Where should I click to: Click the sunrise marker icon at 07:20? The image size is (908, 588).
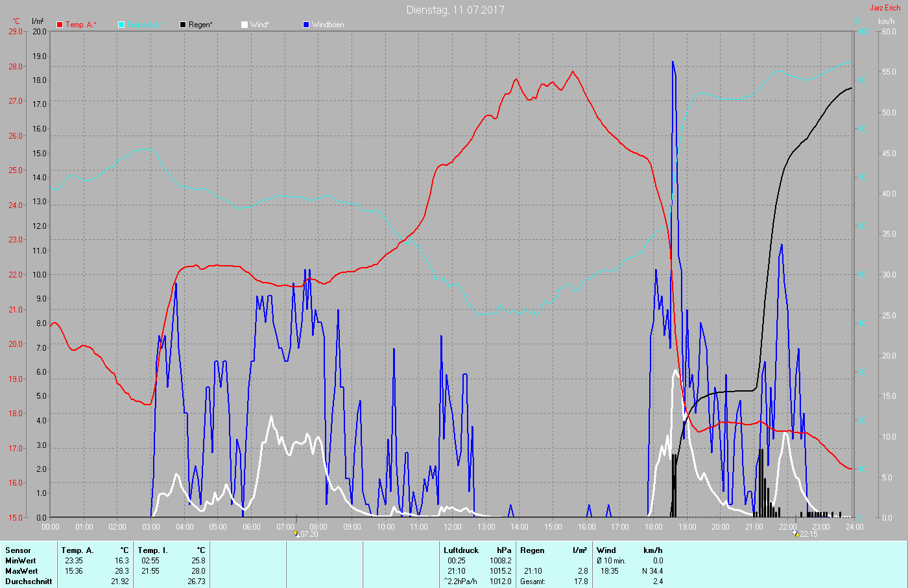pyautogui.click(x=296, y=534)
